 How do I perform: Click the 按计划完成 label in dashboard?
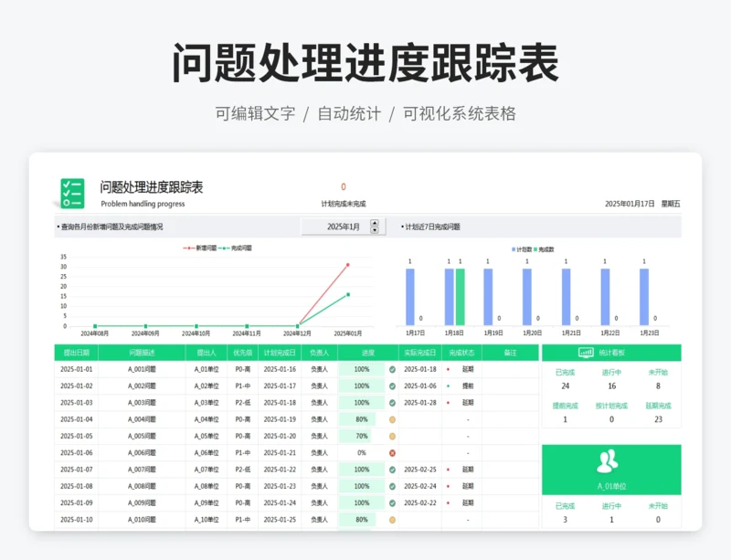point(611,406)
